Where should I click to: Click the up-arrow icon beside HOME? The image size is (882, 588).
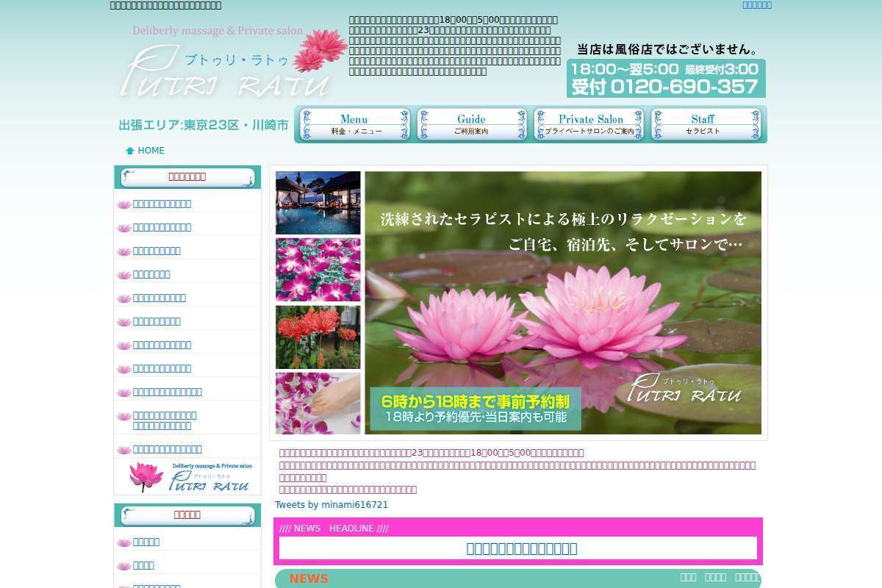[130, 151]
